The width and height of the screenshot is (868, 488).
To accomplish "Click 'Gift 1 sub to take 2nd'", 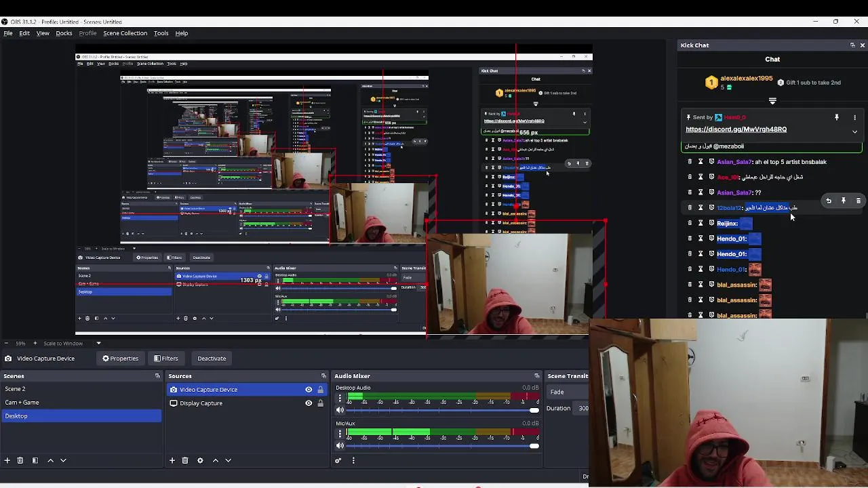I will click(808, 83).
